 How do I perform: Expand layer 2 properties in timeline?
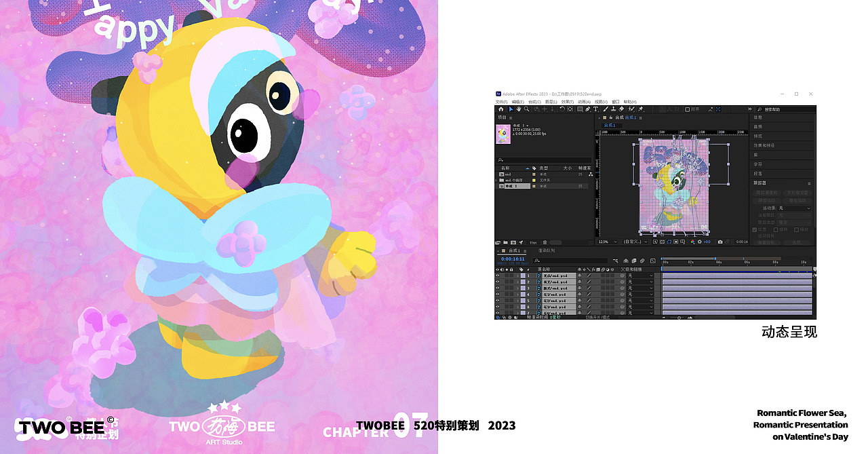pyautogui.click(x=517, y=282)
